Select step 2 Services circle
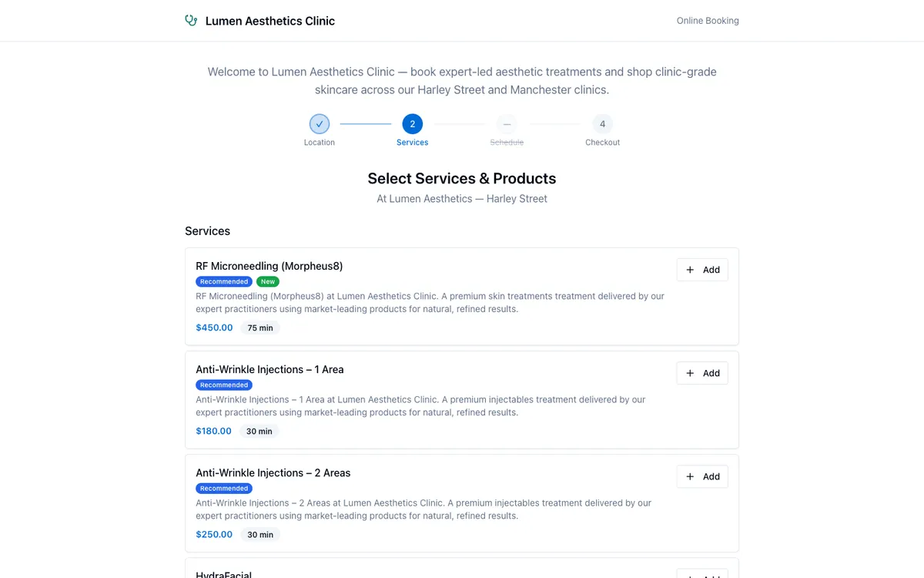This screenshot has width=924, height=578. tap(413, 124)
